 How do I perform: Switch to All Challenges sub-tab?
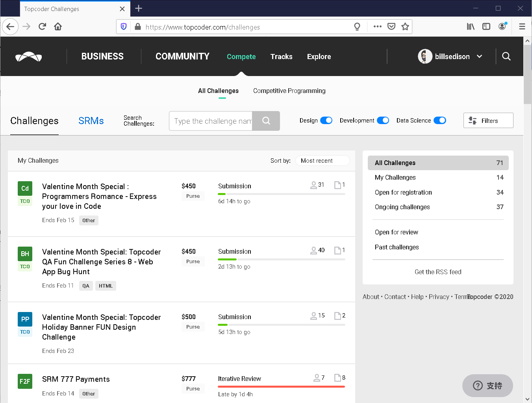(x=218, y=91)
